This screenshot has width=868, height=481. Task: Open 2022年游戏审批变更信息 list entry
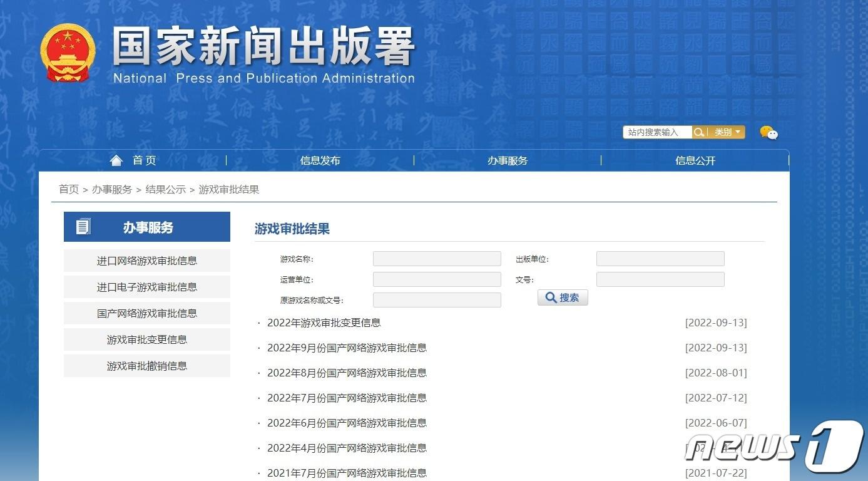324,323
